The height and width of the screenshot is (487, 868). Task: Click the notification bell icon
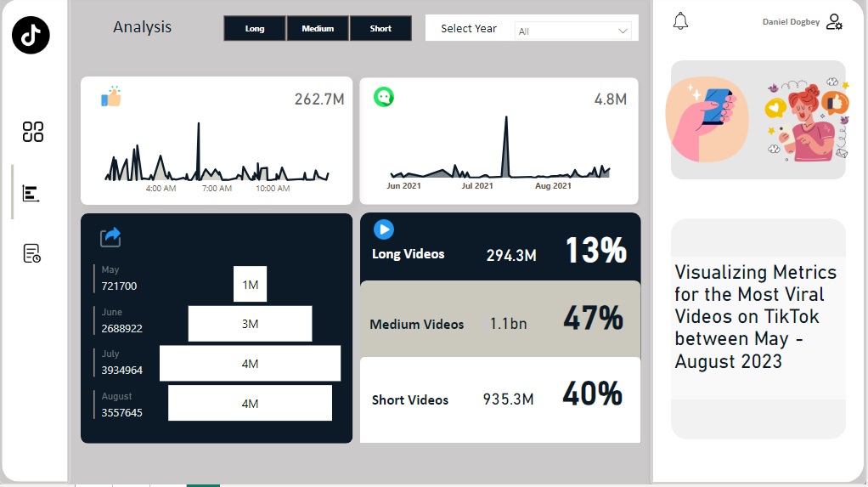(680, 21)
